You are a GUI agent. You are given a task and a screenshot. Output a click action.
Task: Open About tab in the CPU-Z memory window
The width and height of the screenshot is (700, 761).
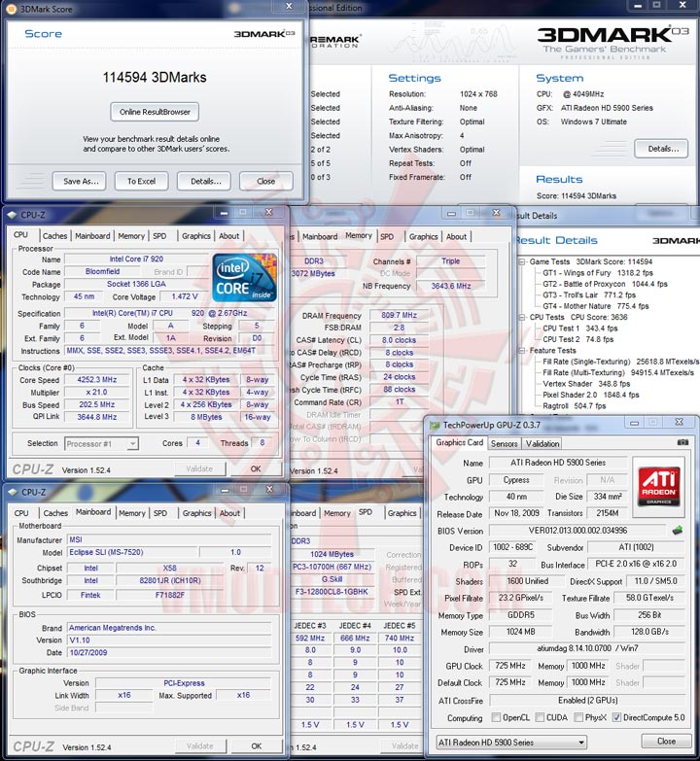click(456, 237)
